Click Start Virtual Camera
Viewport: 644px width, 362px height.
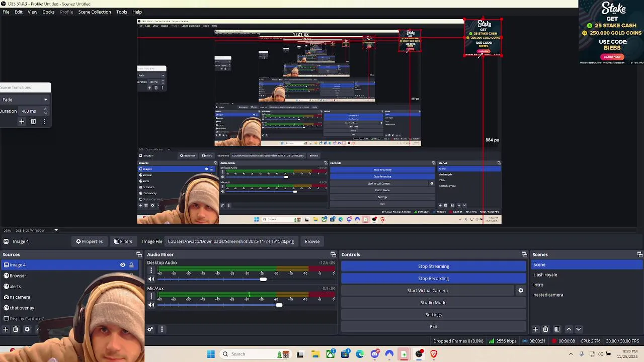point(428,291)
